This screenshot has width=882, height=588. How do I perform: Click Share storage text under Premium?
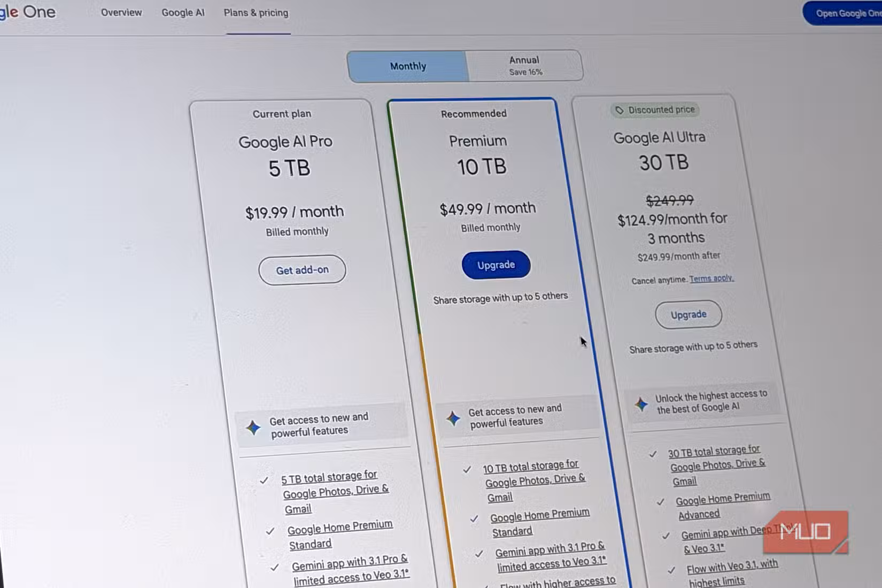point(500,298)
